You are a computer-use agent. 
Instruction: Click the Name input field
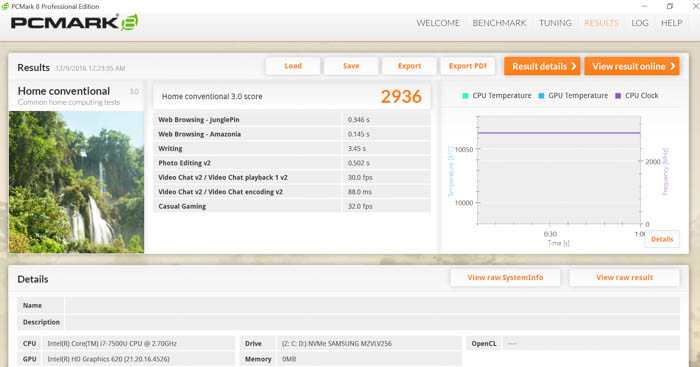click(372, 305)
